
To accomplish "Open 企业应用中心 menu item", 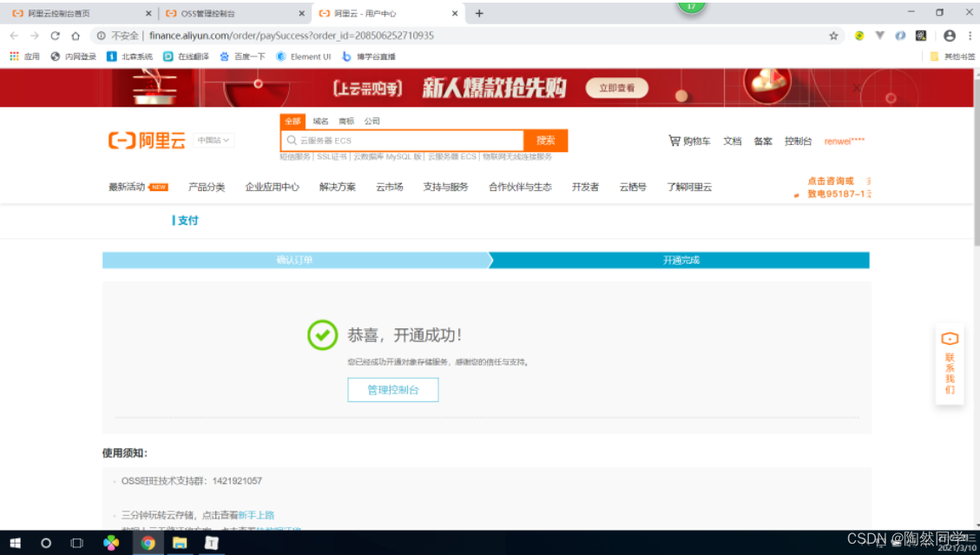I will coord(272,187).
